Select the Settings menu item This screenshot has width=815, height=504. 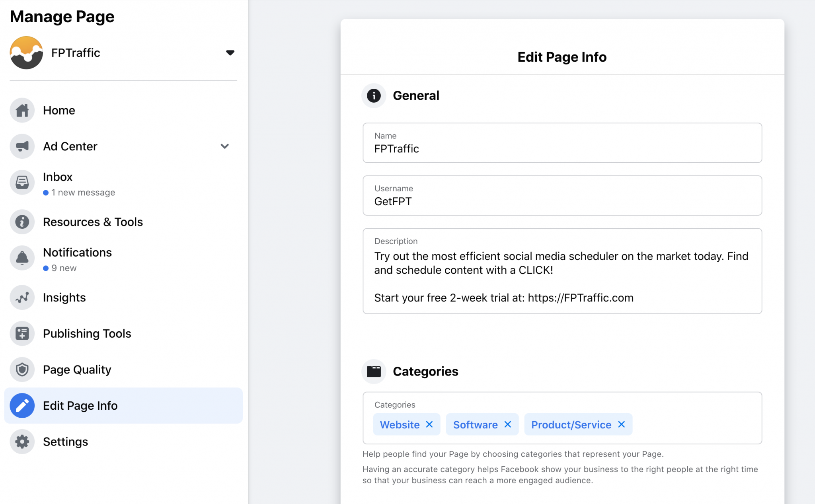pos(66,442)
